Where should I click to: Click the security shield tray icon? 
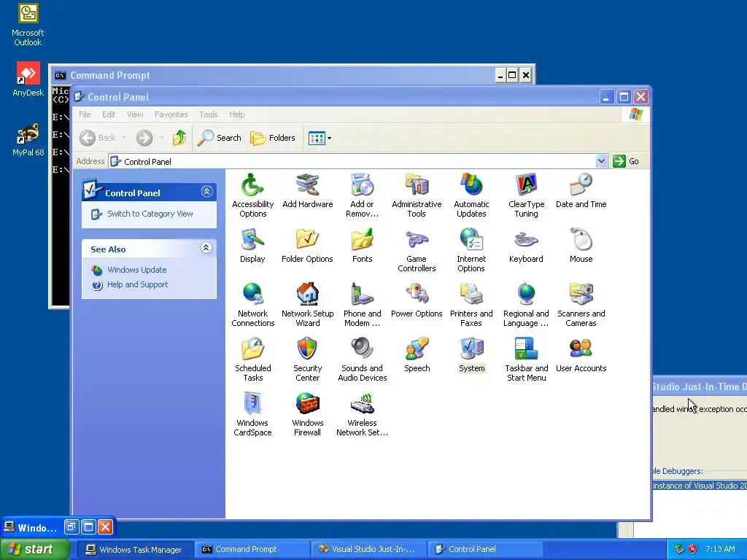[x=693, y=549]
